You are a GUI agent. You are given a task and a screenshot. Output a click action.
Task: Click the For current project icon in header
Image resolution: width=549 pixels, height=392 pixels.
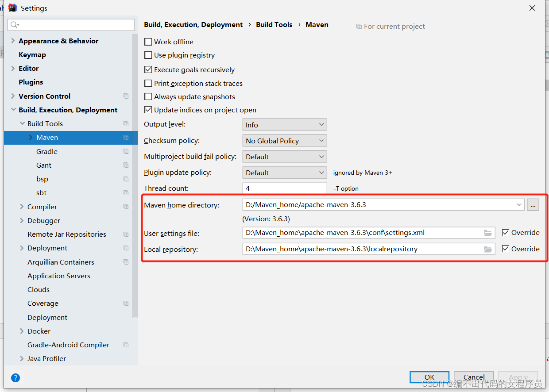point(359,27)
